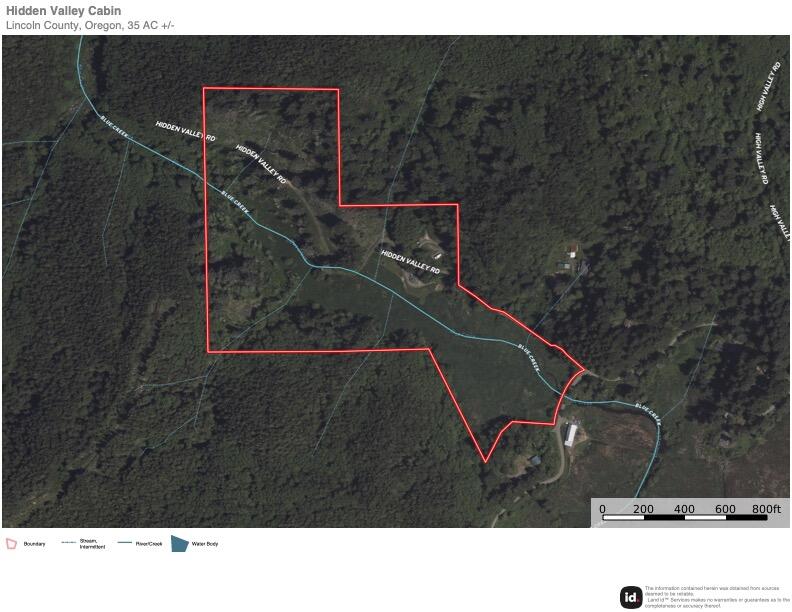Click the small blue-roofed house near driveway
The image size is (792, 612).
coord(535,460)
